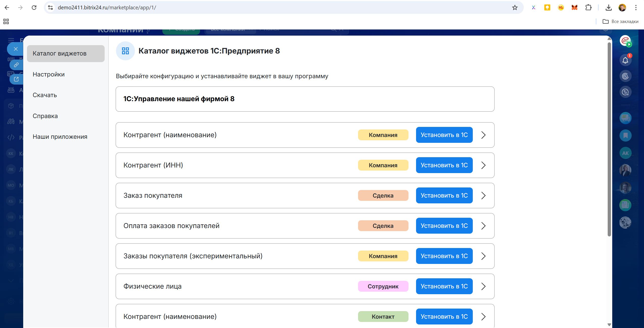Expand the Физические лица row chevron
Viewport: 644px width, 328px height.
(x=483, y=286)
